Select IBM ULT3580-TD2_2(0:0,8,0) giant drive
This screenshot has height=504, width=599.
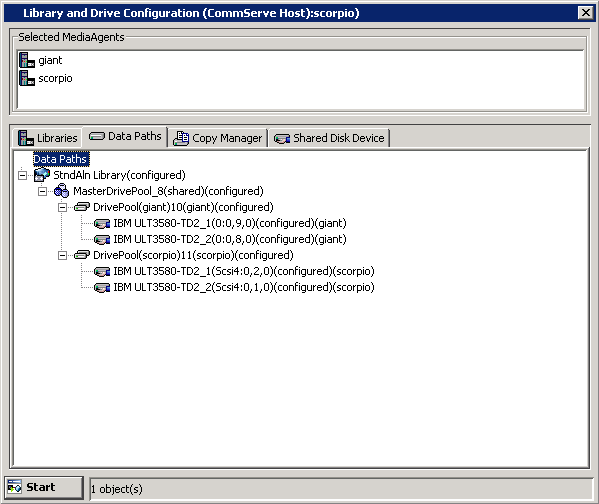[x=230, y=239]
